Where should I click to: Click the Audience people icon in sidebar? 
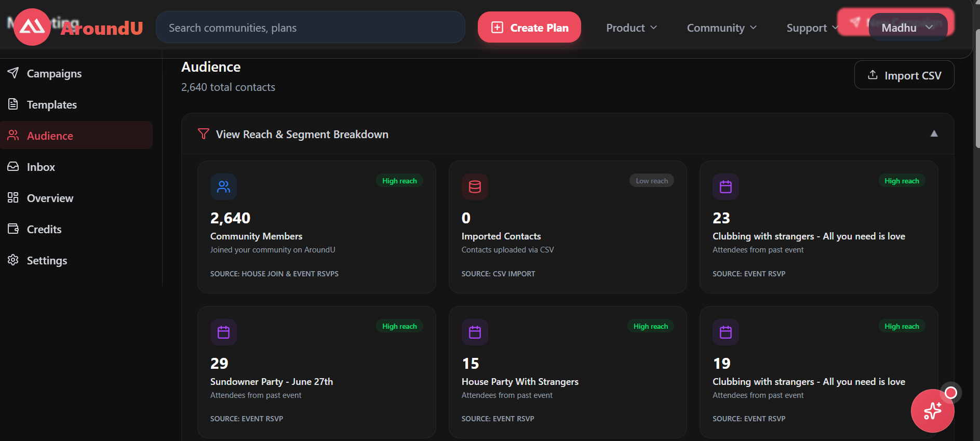pyautogui.click(x=13, y=135)
